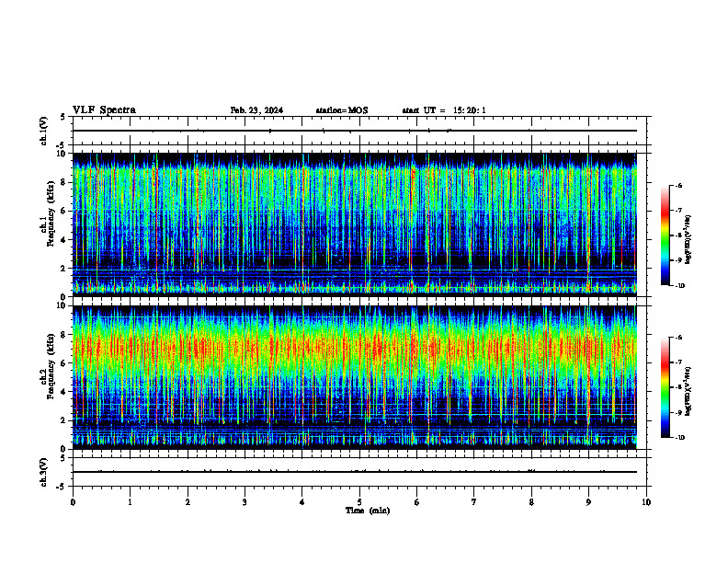The image size is (728, 563).
Task: Select the ch.2 colorbar "log(PSD)" unit label
Action: [x=688, y=392]
